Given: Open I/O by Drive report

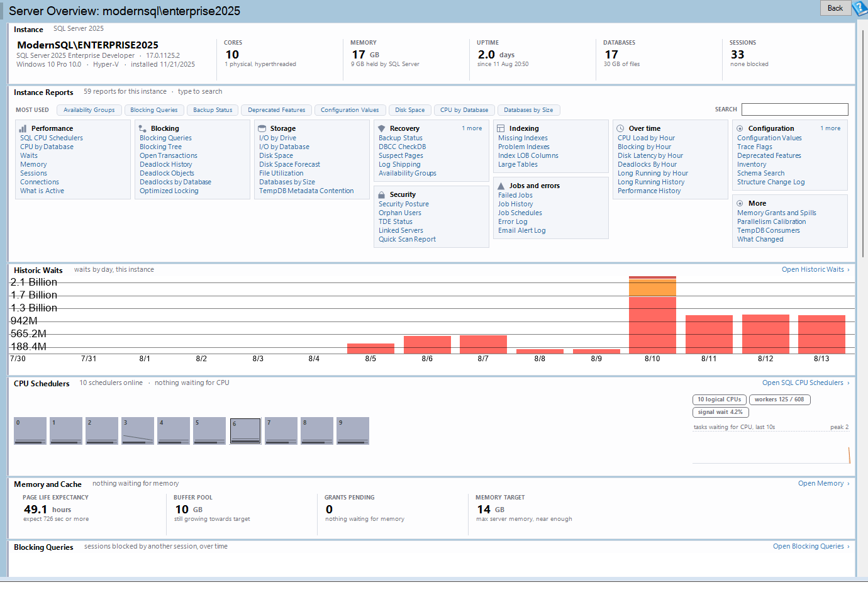Looking at the screenshot, I should (277, 138).
